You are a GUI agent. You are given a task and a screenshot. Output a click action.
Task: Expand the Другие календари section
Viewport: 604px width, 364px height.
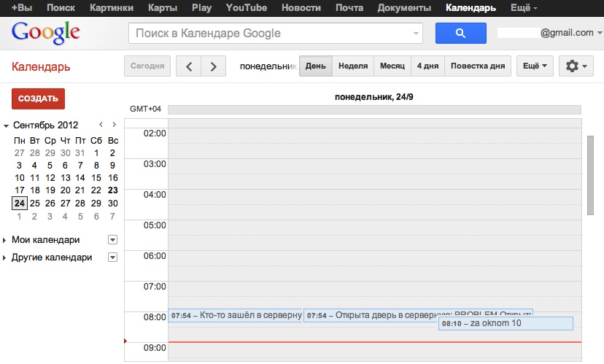pyautogui.click(x=7, y=257)
